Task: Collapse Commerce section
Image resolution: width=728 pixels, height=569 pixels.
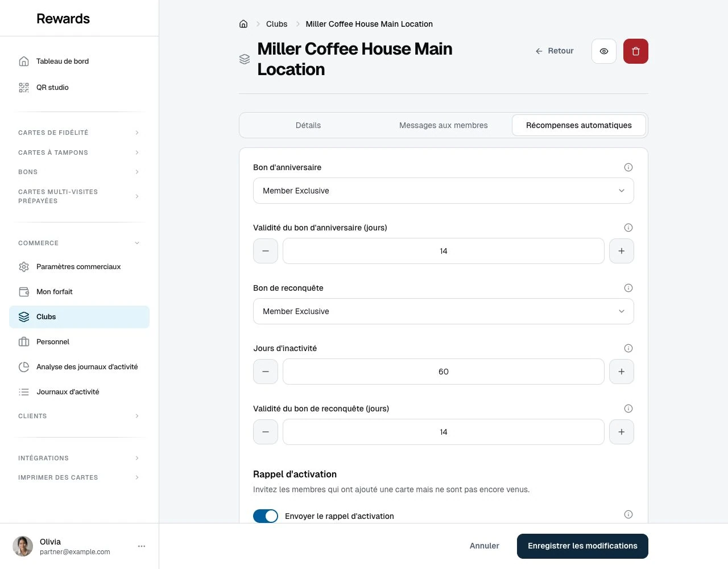Action: [x=79, y=243]
